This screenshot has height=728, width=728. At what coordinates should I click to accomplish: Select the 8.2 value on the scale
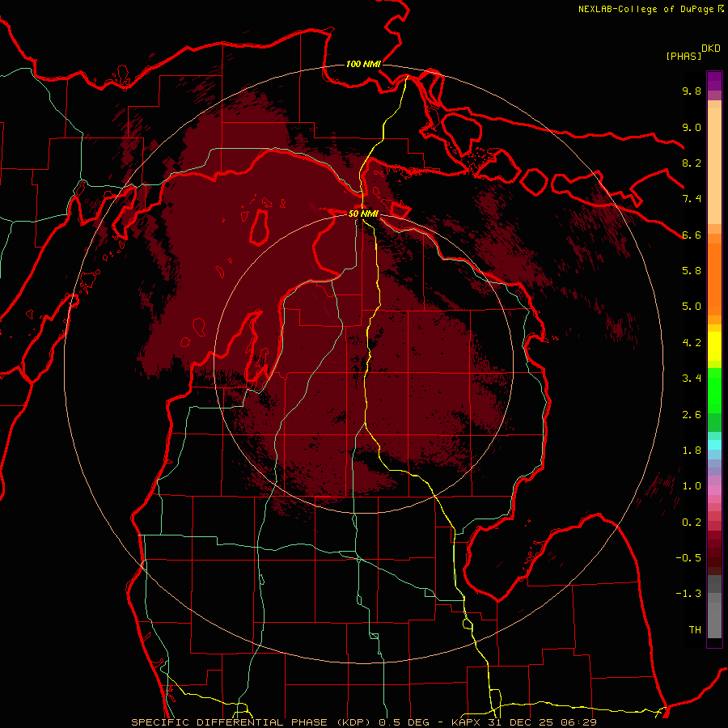click(692, 163)
